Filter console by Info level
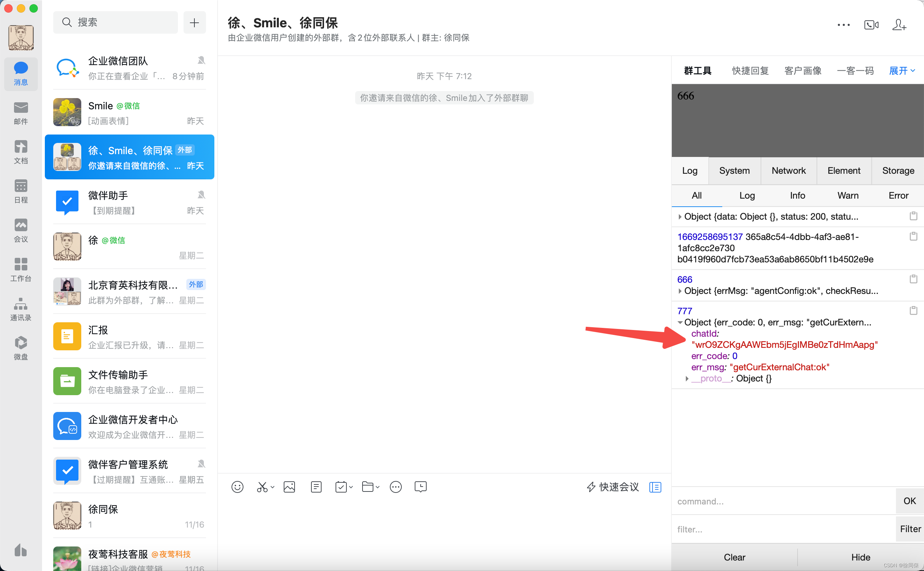 tap(798, 195)
